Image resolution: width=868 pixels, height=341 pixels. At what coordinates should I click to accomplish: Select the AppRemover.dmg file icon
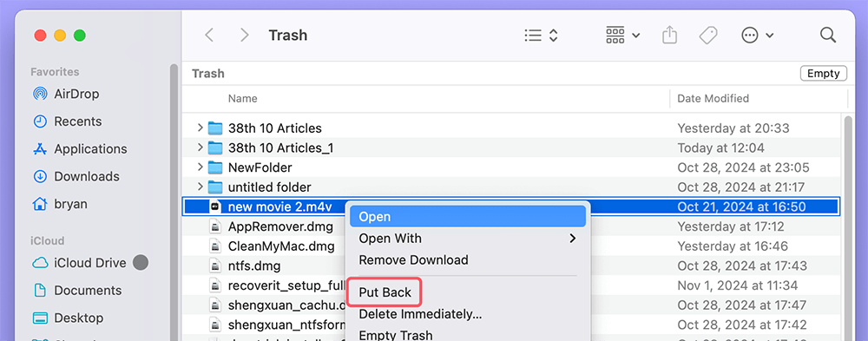[215, 226]
